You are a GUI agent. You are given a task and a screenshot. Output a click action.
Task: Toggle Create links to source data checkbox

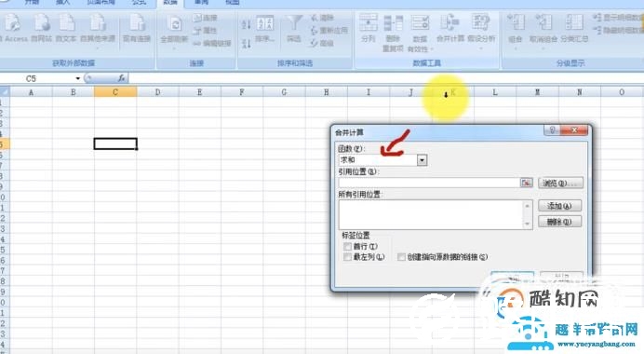[401, 257]
